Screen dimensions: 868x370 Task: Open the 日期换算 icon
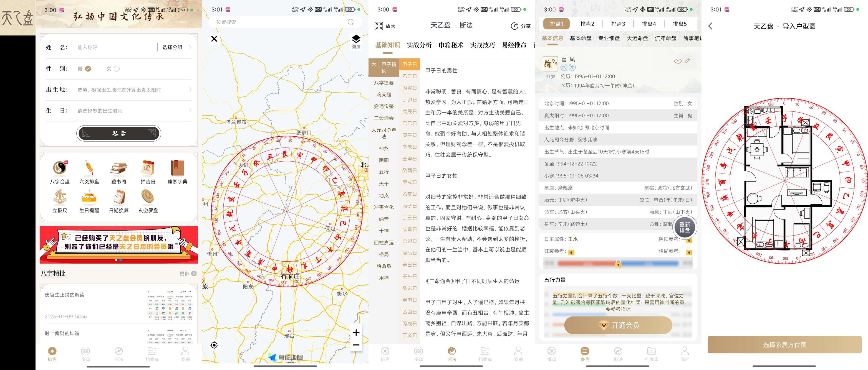click(x=118, y=197)
